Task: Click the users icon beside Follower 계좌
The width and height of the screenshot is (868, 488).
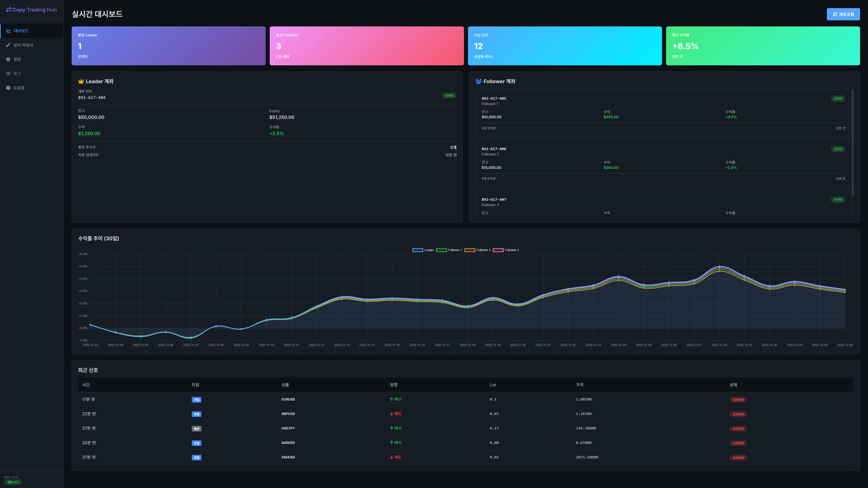Action: click(478, 82)
